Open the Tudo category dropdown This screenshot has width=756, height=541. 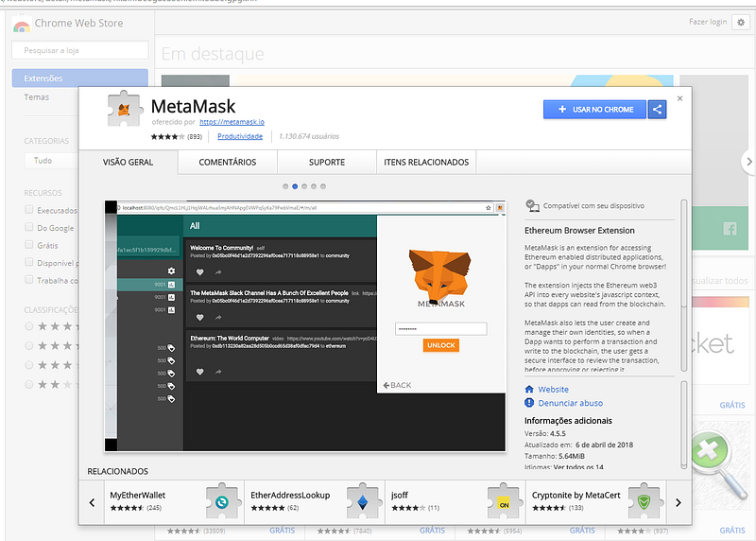pyautogui.click(x=51, y=161)
